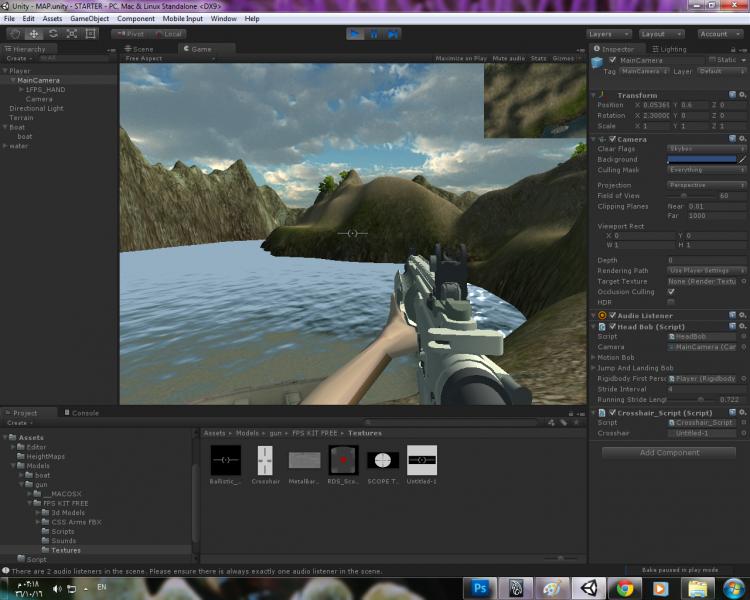Screen dimensions: 750x600
Task: Click the Add Component button
Action: click(x=669, y=452)
